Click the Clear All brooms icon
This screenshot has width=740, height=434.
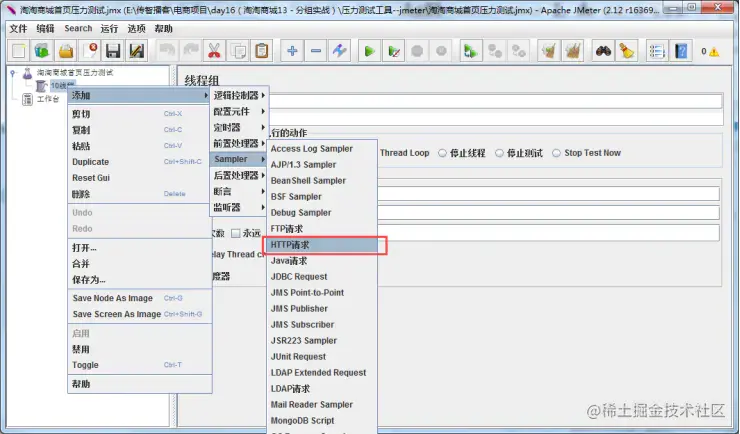tap(572, 50)
